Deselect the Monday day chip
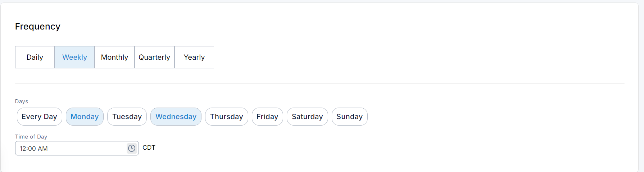Viewport: 644px width, 172px height. click(x=85, y=117)
